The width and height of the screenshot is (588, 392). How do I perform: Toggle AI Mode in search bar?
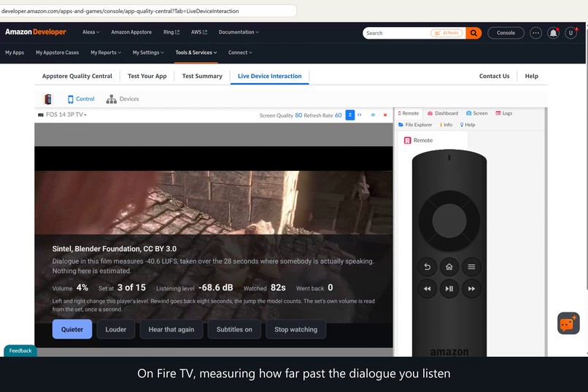click(446, 33)
